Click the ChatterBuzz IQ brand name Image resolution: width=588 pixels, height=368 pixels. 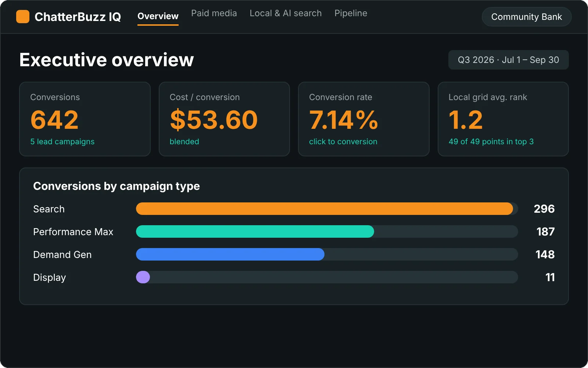tap(78, 17)
